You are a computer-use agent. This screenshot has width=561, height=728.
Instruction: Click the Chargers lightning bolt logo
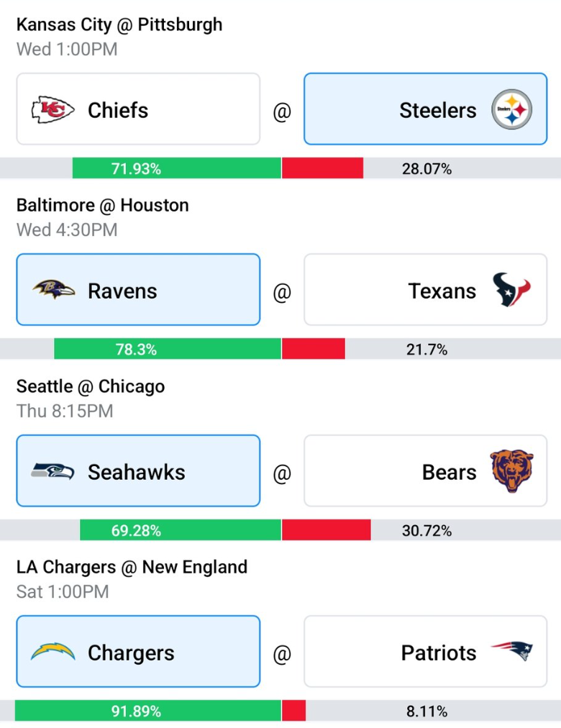pos(53,652)
